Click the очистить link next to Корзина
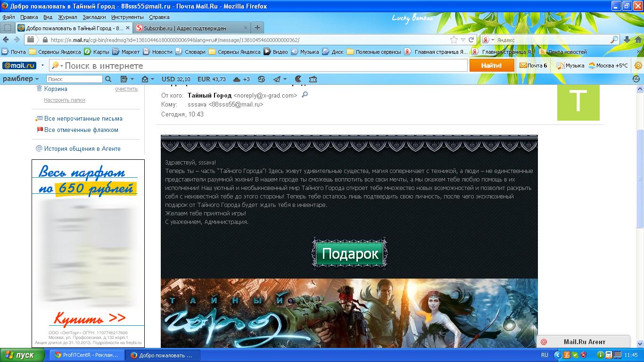Image resolution: width=644 pixels, height=362 pixels. (x=126, y=89)
